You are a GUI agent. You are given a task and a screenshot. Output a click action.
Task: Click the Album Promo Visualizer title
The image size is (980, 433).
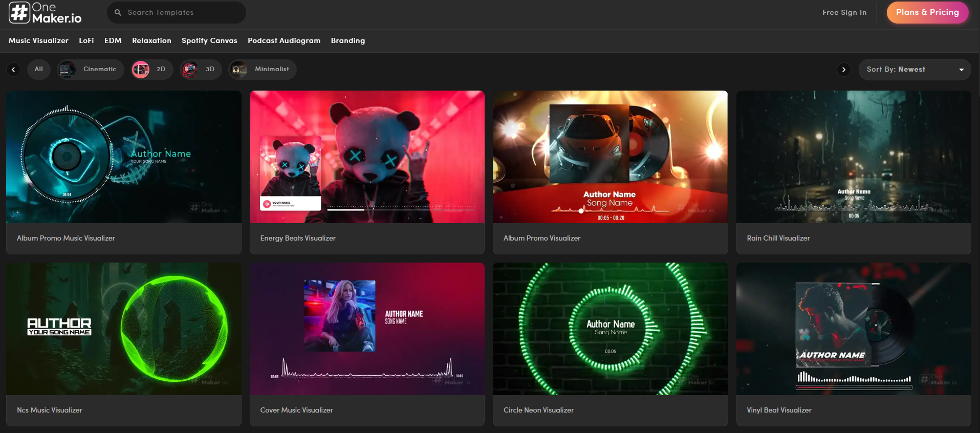coord(542,238)
